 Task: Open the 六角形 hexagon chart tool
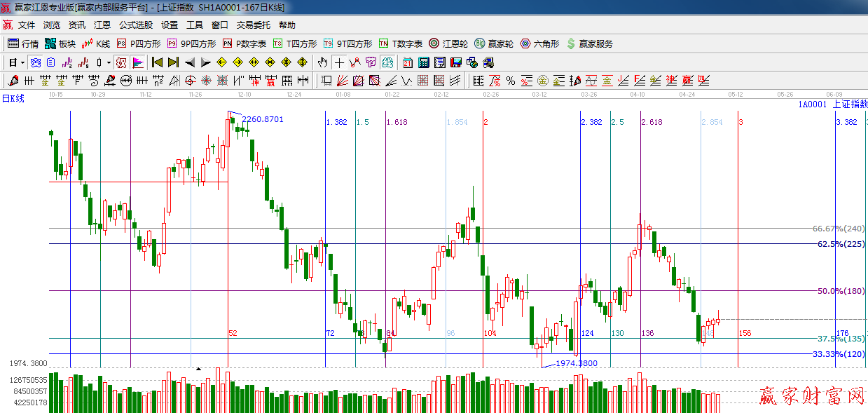(539, 43)
